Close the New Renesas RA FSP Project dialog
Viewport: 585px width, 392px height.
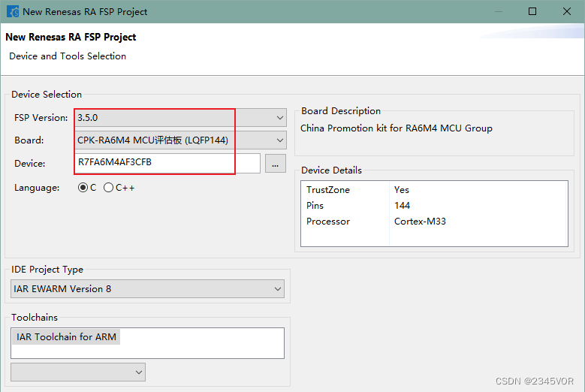(567, 11)
